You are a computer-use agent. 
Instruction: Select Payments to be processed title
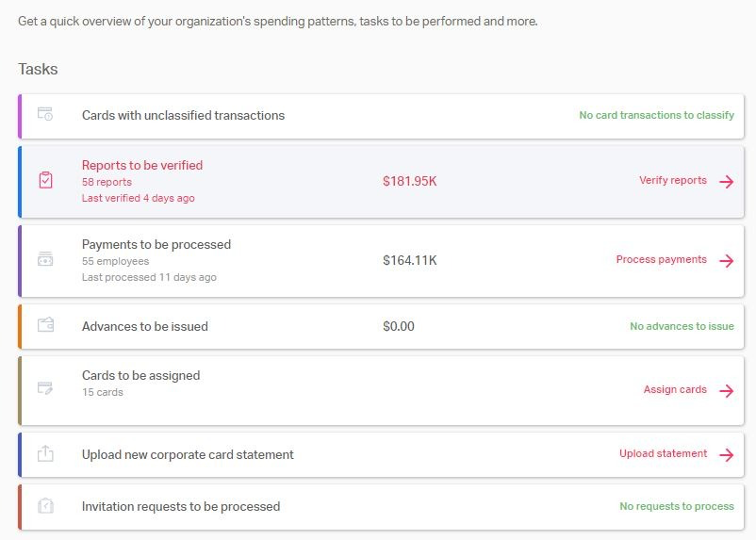[x=156, y=244]
